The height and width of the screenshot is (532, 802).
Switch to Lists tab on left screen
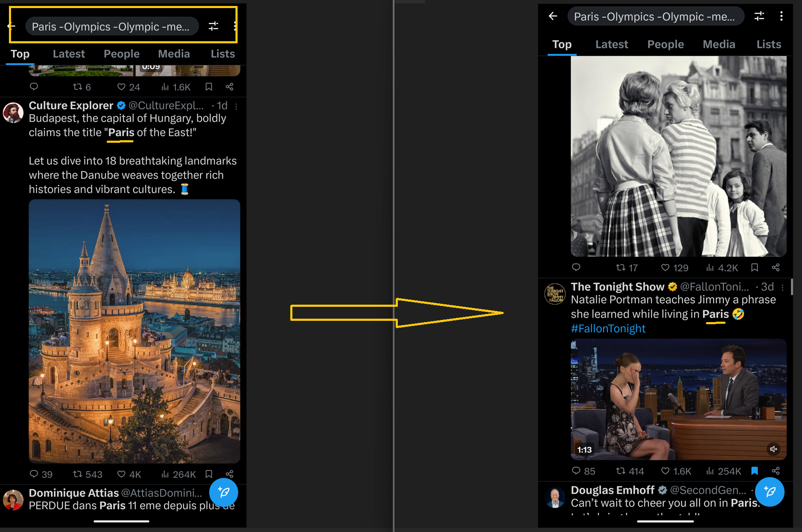pos(223,54)
